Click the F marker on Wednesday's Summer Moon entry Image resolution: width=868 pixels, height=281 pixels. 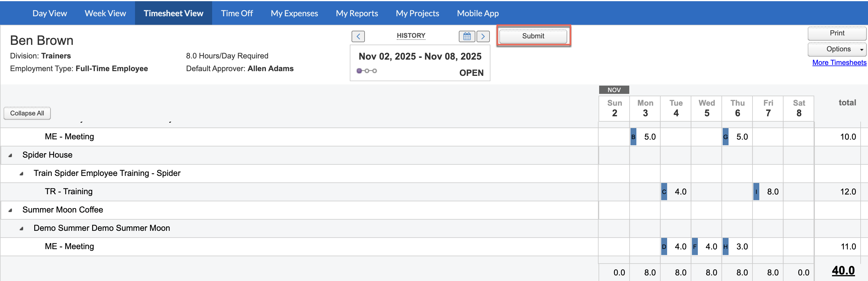click(x=695, y=246)
